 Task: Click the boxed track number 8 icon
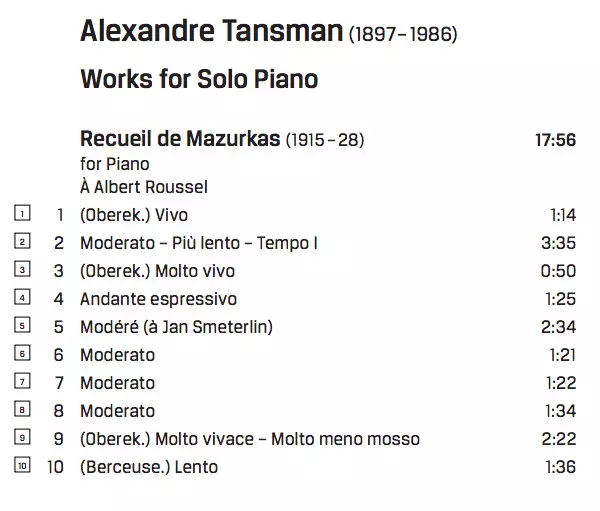coord(23,409)
